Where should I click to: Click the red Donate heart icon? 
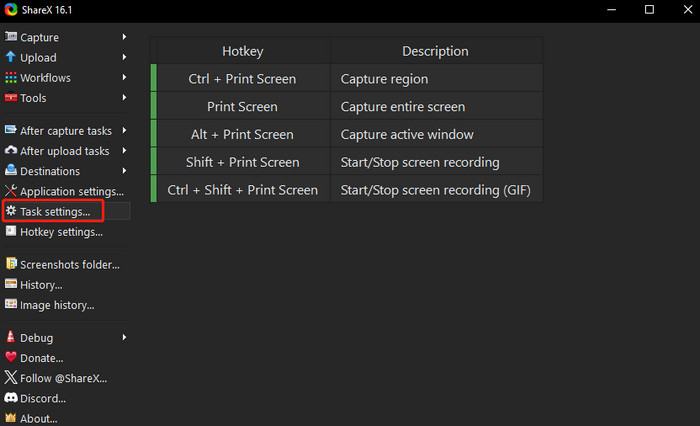click(x=11, y=357)
